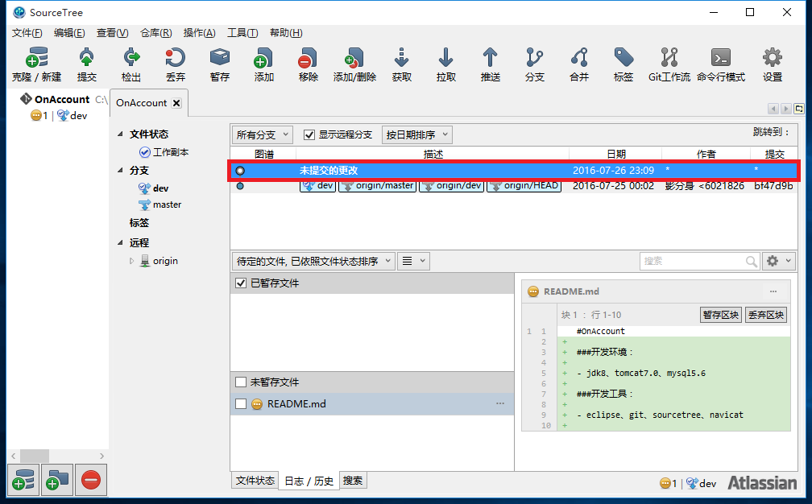Click magnifier icon in search box

(x=751, y=262)
